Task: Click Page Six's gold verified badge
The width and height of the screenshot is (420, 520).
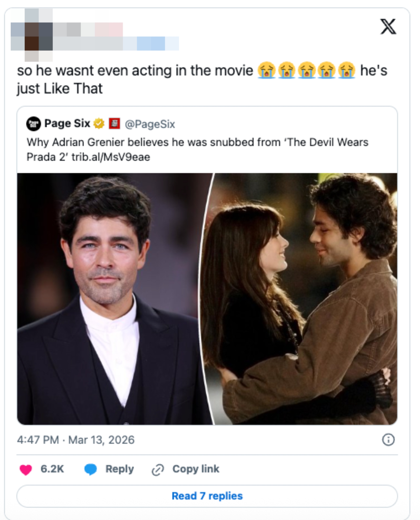Action: (99, 124)
